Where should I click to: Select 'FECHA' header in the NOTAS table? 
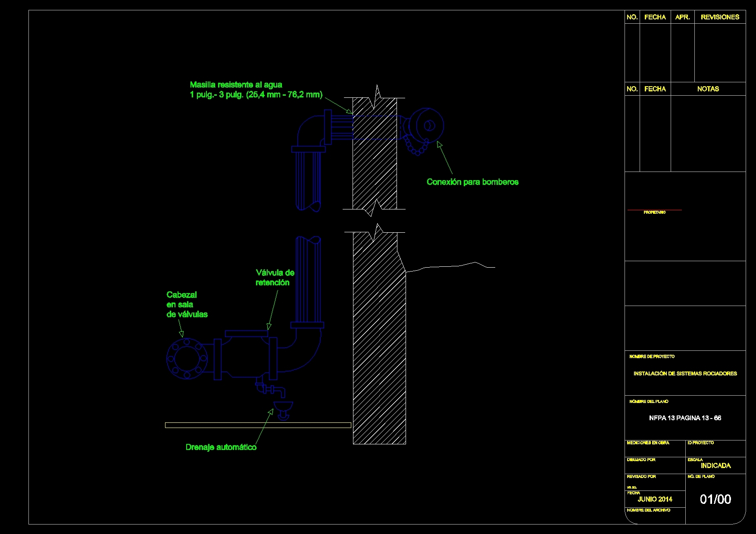pos(655,89)
